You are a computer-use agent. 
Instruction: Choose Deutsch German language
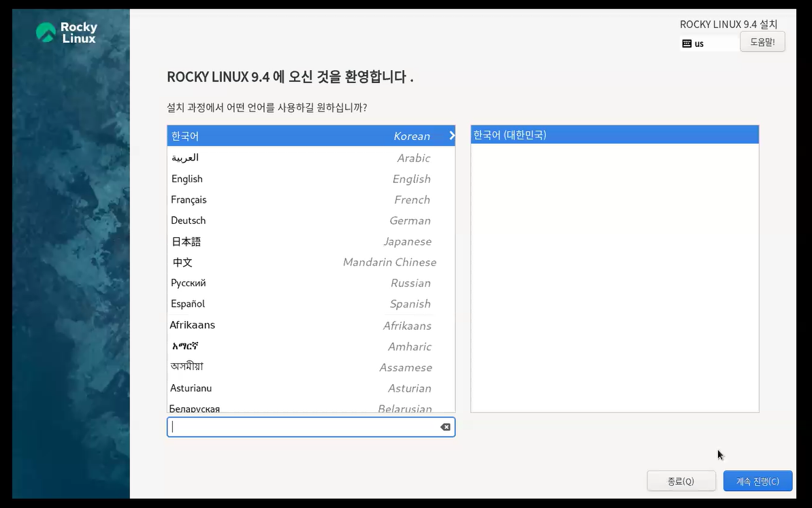coord(311,220)
